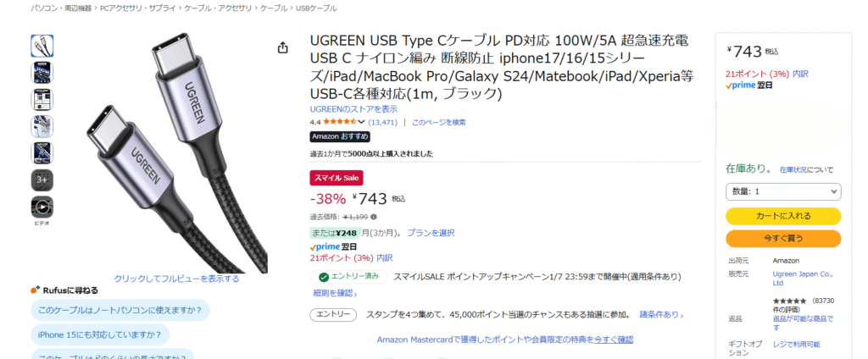This screenshot has height=359, width=868.
Task: Click the share icon beside product image
Action: click(x=282, y=48)
